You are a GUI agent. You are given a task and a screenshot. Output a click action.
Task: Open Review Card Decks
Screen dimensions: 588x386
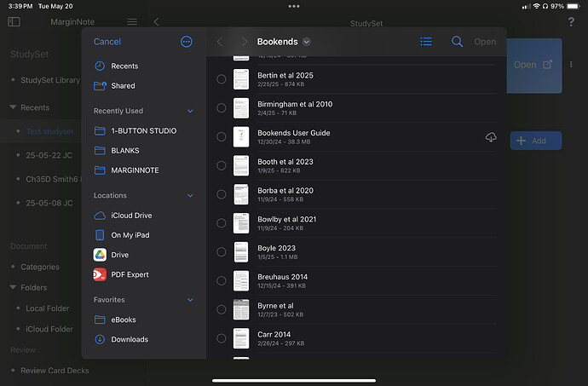click(x=55, y=371)
